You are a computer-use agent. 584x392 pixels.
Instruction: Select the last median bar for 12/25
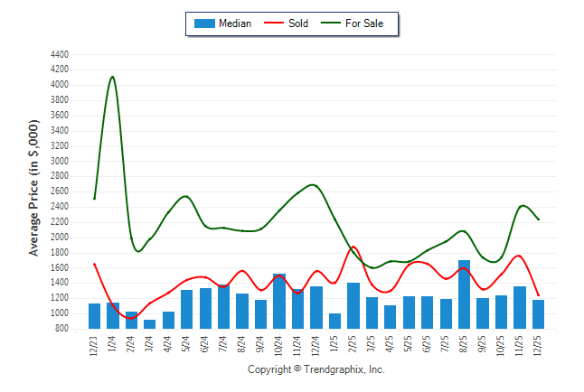click(539, 314)
